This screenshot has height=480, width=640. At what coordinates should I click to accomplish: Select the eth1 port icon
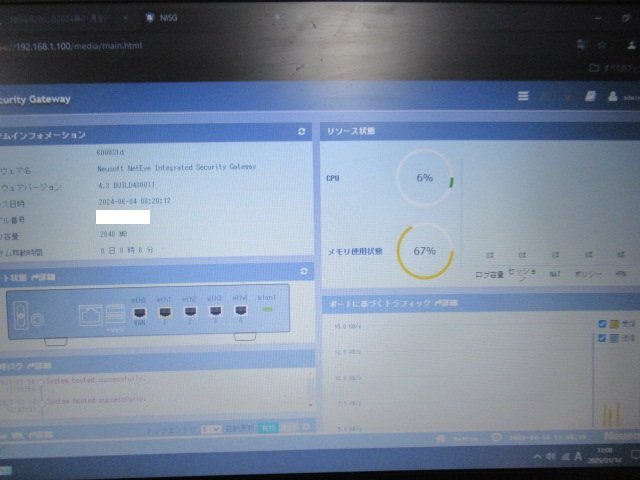(x=165, y=313)
